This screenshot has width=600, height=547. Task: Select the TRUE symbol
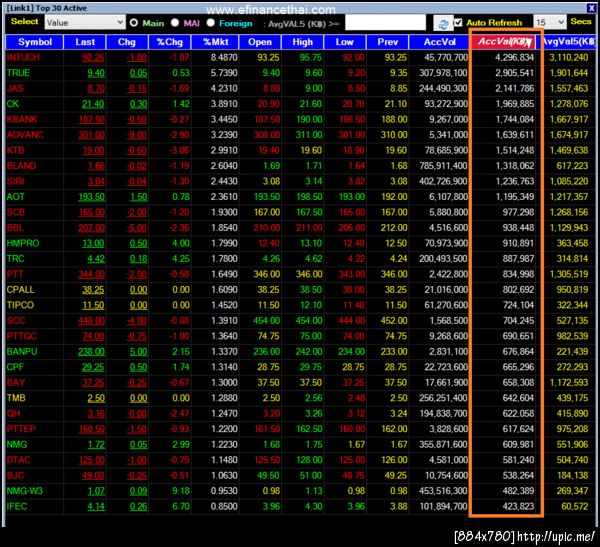(x=18, y=73)
